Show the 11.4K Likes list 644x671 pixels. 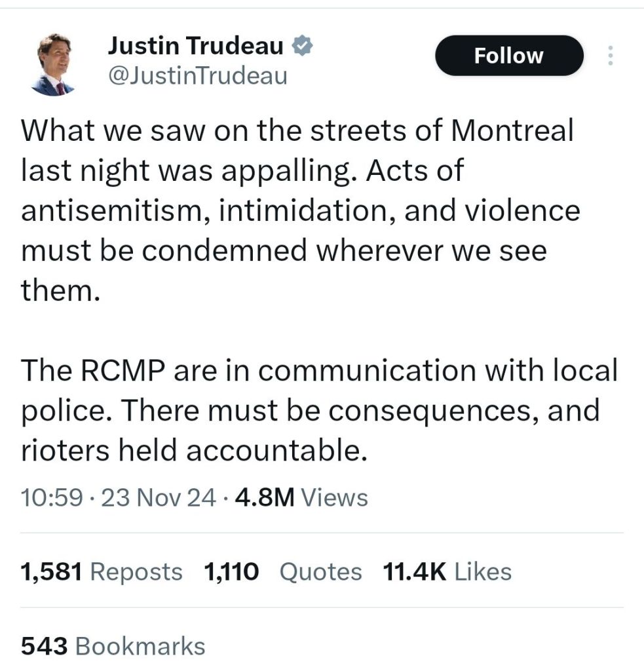click(446, 571)
